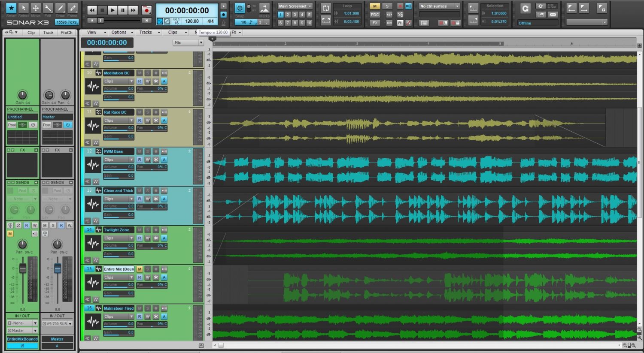
Task: Choose the Erase tool
Action: tap(73, 8)
